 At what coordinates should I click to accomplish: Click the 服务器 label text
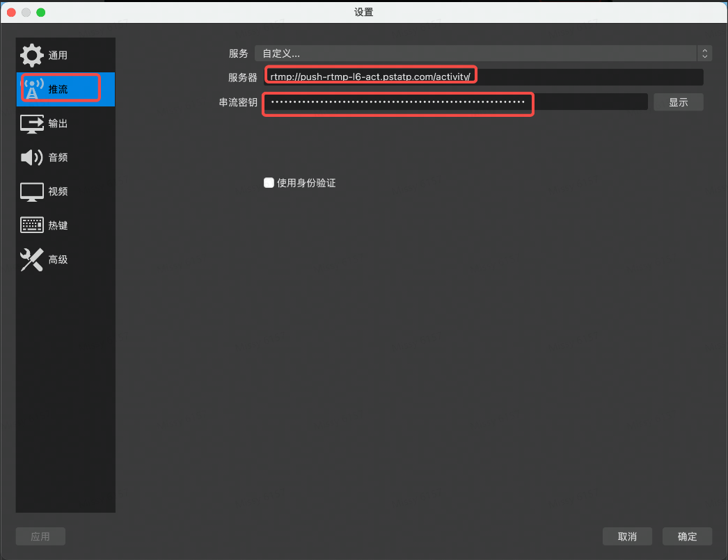[x=243, y=77]
